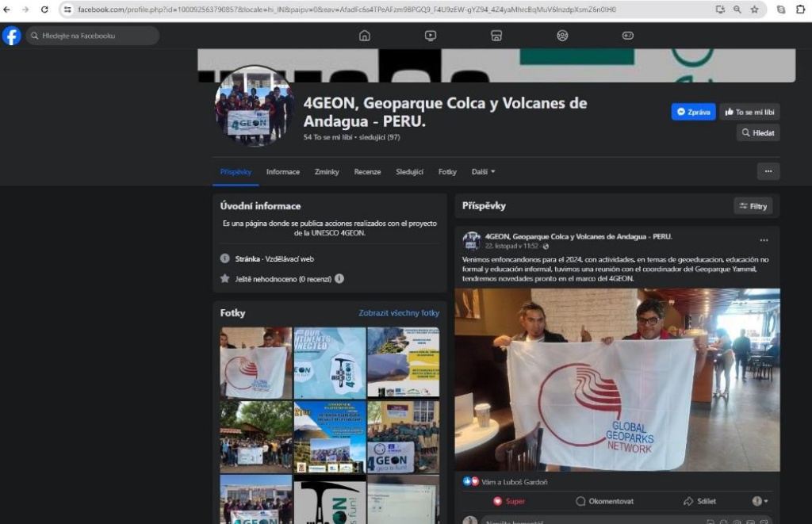Go forward with the browser forward arrow
The width and height of the screenshot is (812, 524).
[25, 10]
